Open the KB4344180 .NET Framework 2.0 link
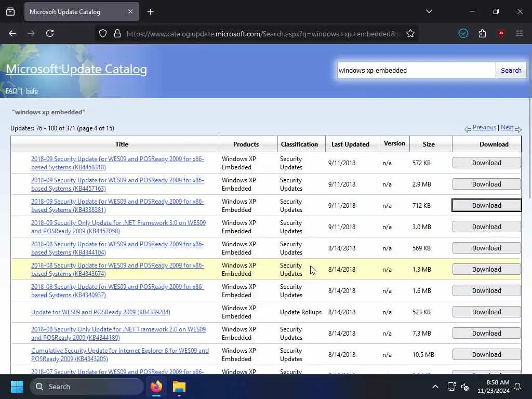This screenshot has height=399, width=532. click(118, 333)
